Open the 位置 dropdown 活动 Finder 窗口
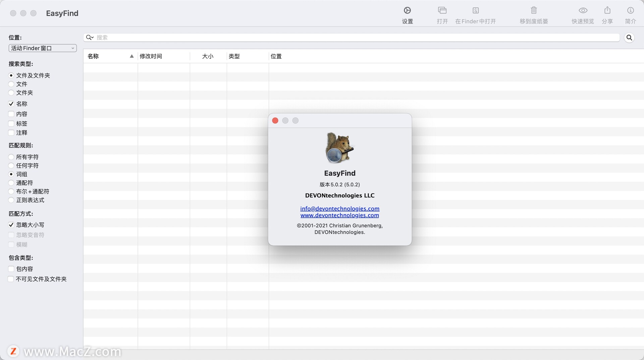This screenshot has height=360, width=644. click(43, 48)
